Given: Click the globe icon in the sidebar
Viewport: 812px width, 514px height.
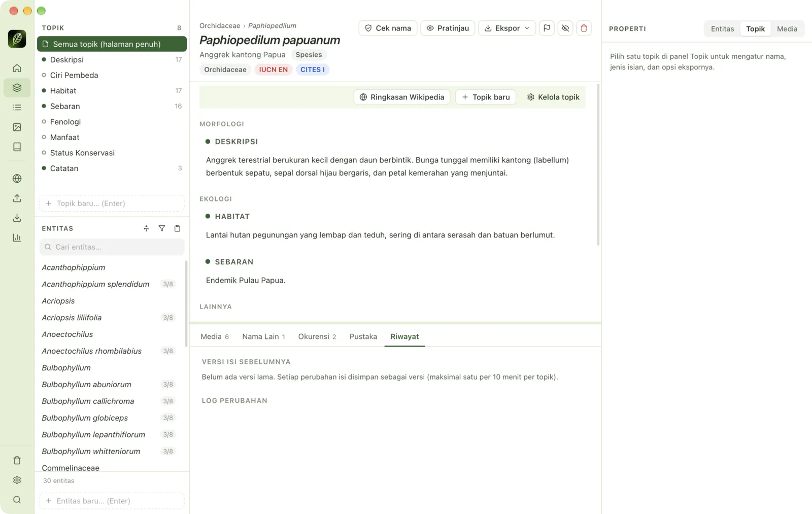Looking at the screenshot, I should 17,179.
